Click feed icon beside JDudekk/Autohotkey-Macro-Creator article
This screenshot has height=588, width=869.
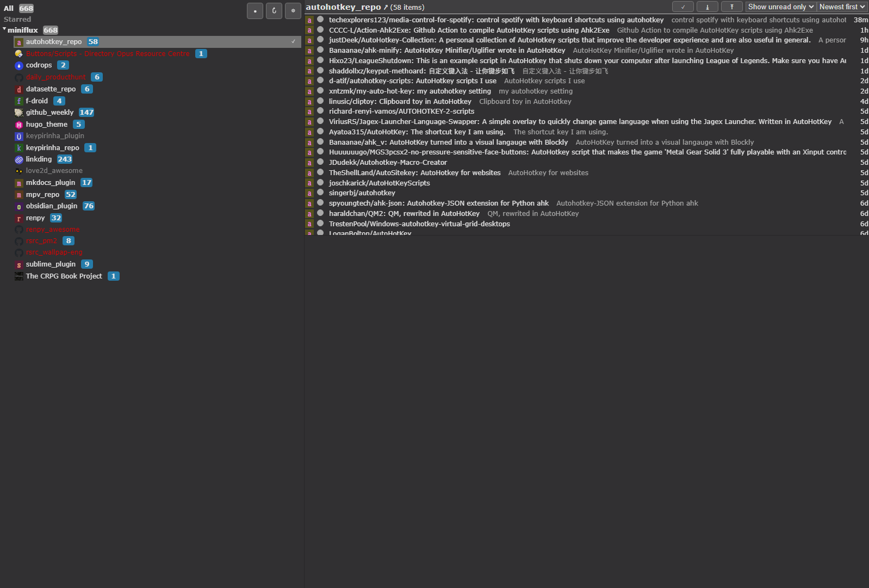tap(309, 163)
